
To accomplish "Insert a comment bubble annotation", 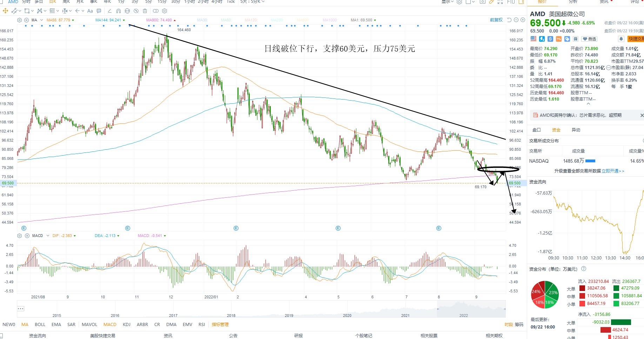I will [99, 11].
